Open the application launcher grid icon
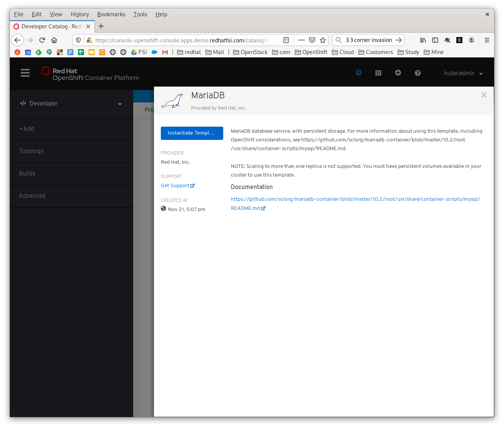 (378, 73)
